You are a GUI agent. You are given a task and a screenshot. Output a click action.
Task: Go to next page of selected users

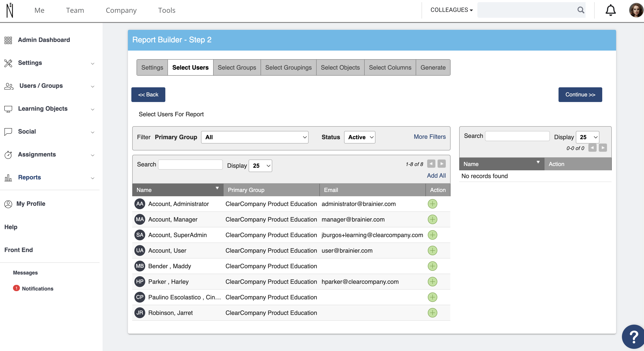point(603,148)
